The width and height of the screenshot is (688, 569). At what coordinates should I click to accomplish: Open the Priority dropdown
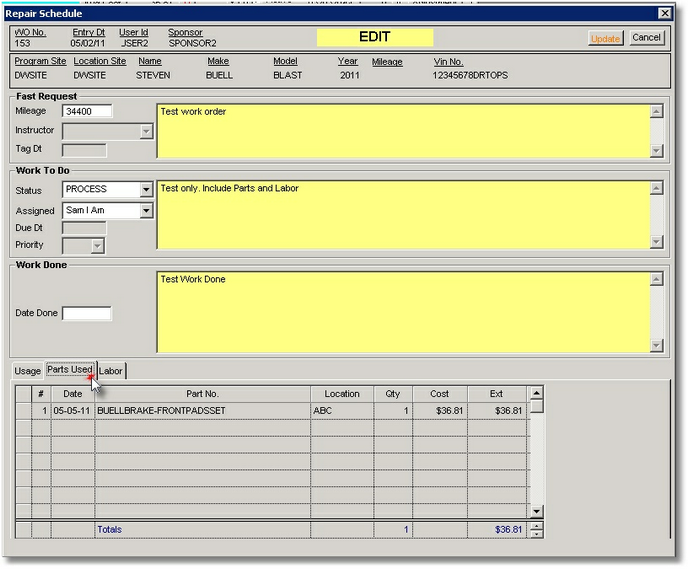[x=97, y=245]
